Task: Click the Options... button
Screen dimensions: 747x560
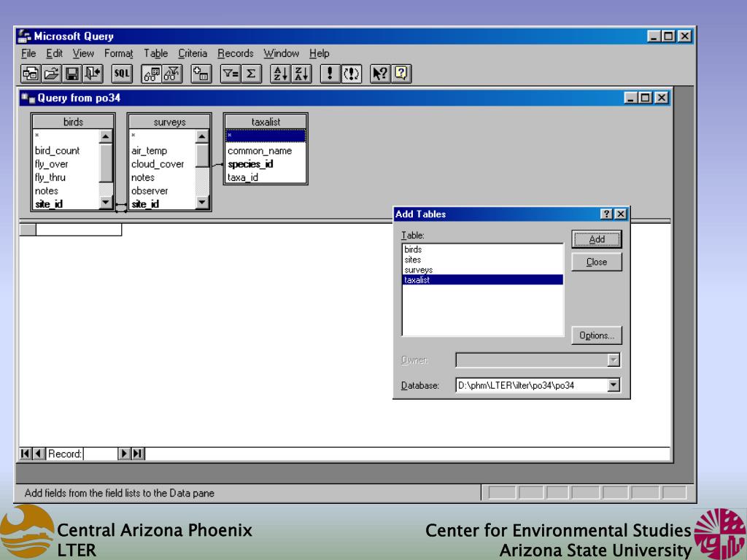Action: tap(597, 335)
